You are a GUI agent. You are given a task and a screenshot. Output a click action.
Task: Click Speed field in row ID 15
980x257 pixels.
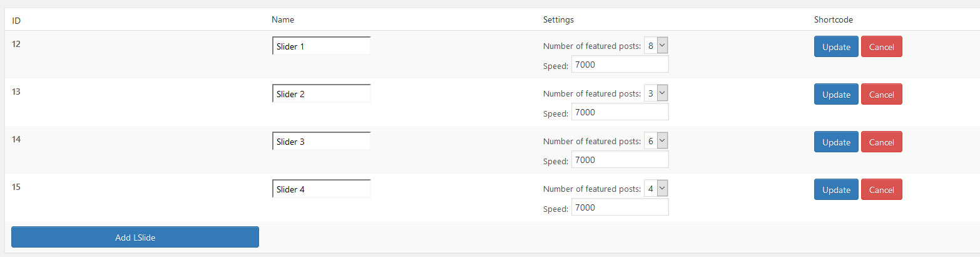620,207
